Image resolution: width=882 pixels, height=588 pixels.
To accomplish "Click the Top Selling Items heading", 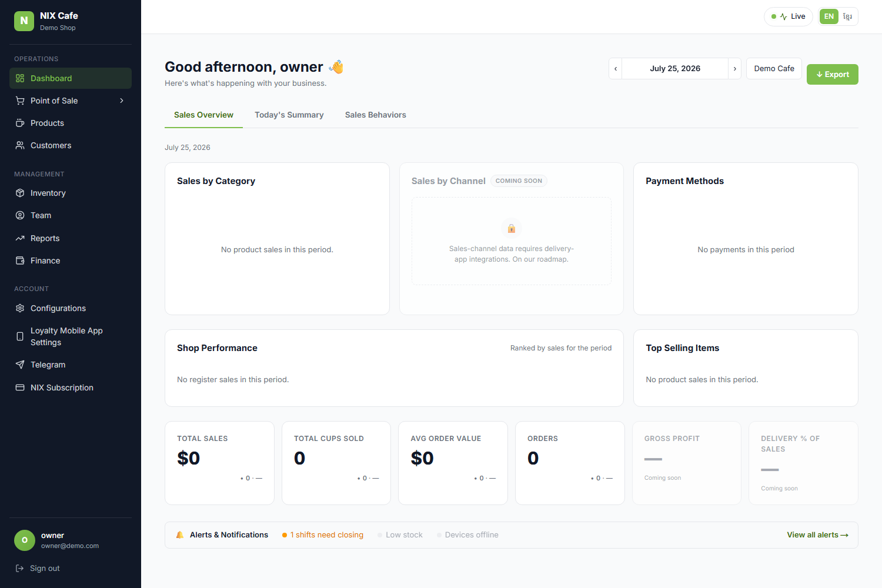I will pos(682,348).
